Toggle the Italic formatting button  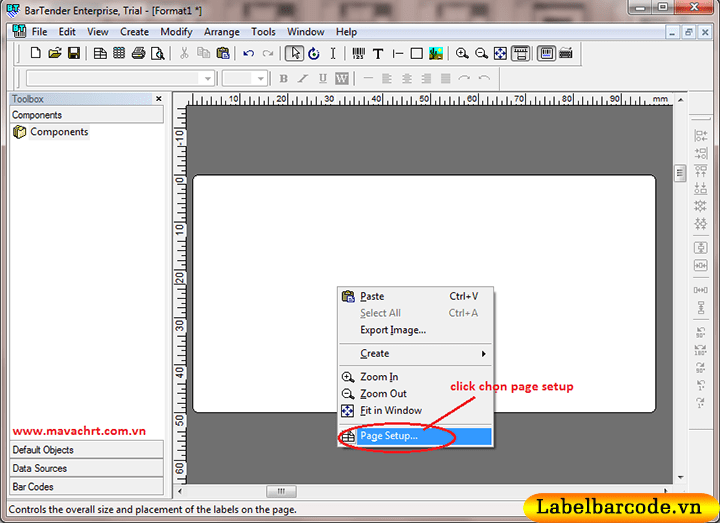tap(303, 78)
